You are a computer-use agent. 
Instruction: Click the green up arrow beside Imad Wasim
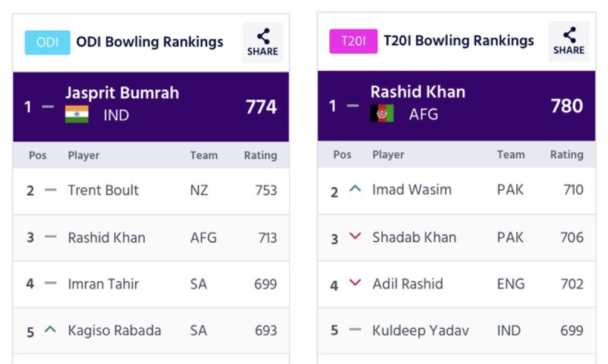pyautogui.click(x=355, y=189)
